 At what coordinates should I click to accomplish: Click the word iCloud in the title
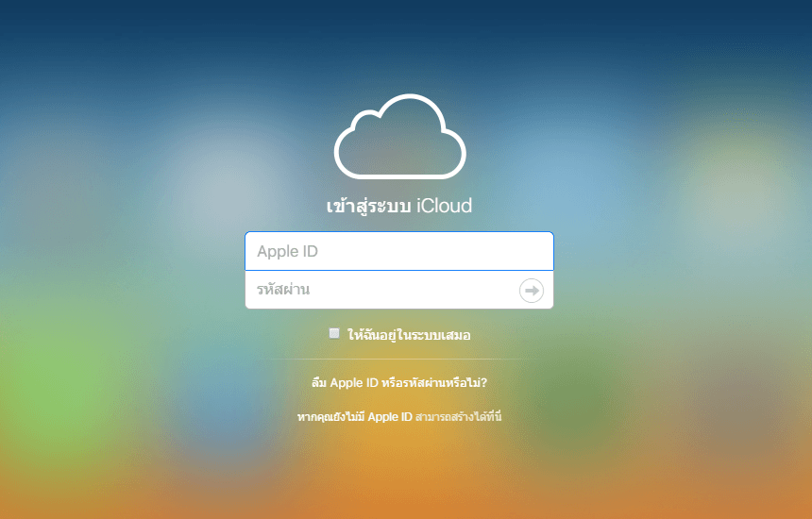point(444,206)
